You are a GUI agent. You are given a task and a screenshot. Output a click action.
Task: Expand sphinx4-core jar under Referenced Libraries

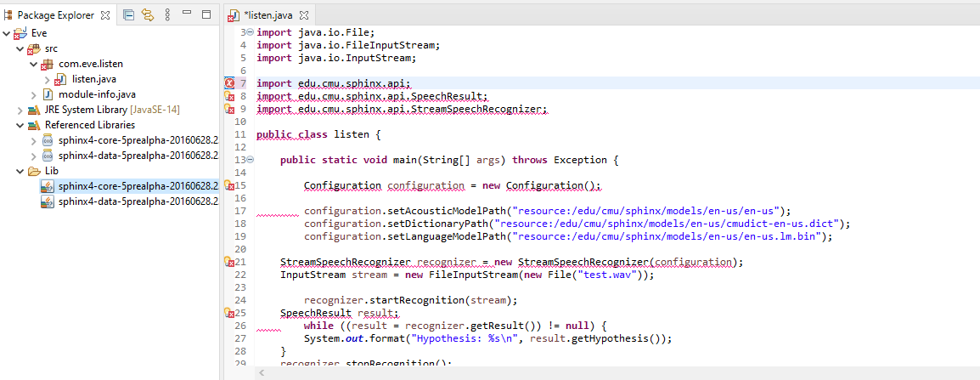[x=34, y=140]
